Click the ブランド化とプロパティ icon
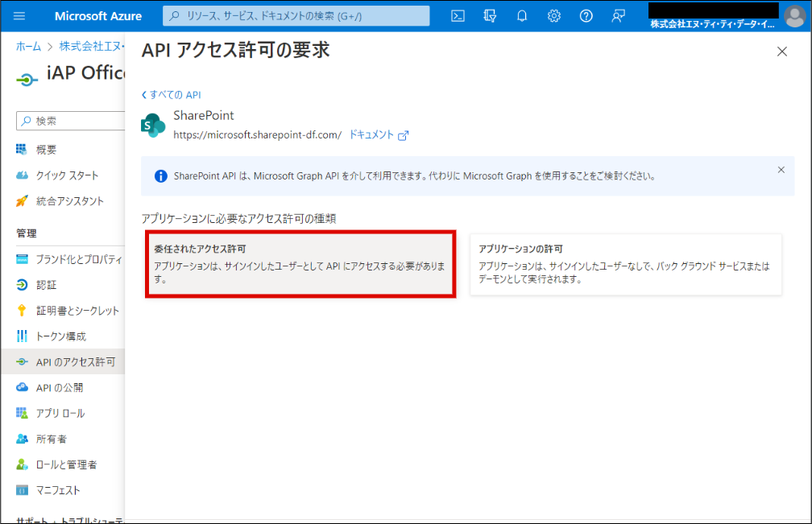The width and height of the screenshot is (812, 524). click(22, 259)
